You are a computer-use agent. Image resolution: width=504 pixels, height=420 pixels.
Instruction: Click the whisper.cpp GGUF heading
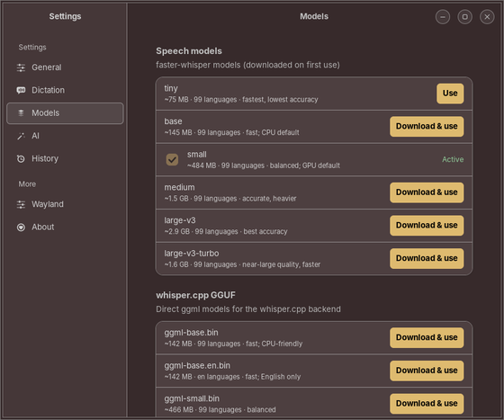tap(195, 295)
